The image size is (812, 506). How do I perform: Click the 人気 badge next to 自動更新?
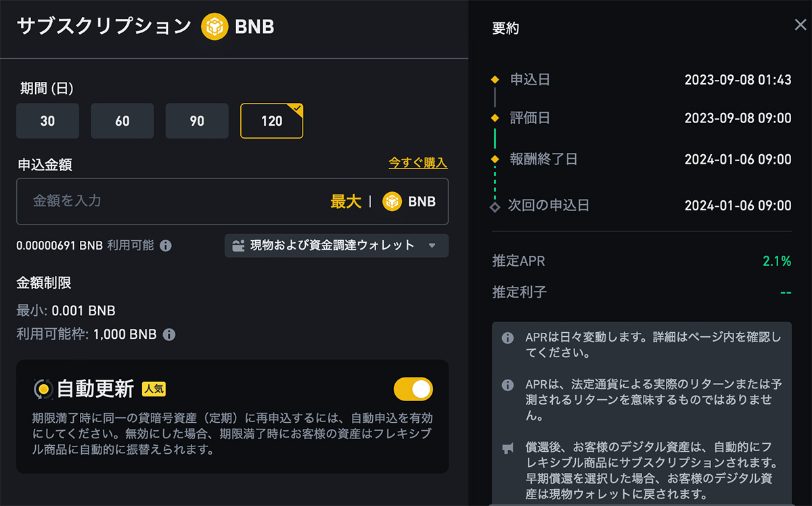coord(154,389)
